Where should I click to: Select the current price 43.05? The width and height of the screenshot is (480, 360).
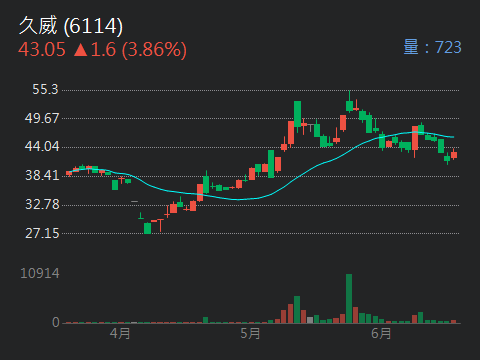[x=42, y=50]
